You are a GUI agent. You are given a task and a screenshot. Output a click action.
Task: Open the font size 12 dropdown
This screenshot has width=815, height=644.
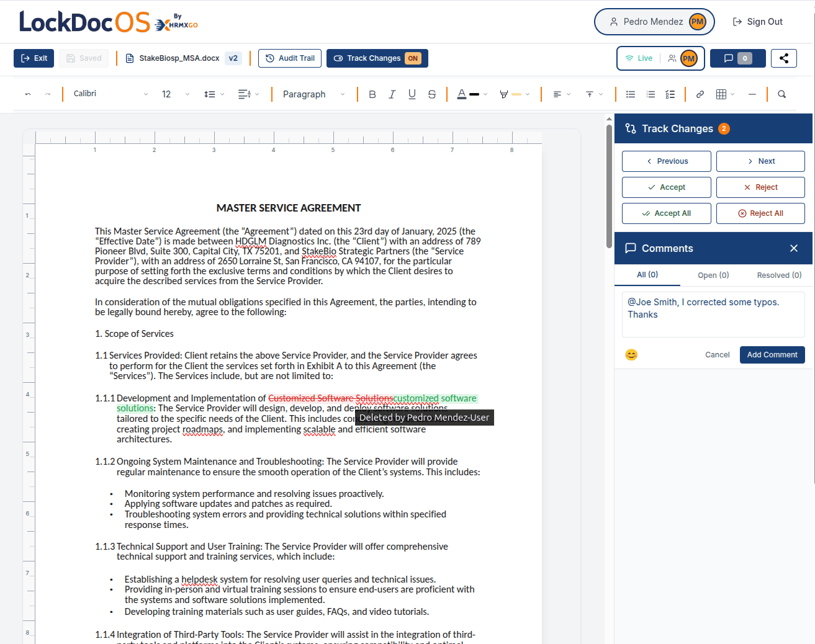pos(176,94)
